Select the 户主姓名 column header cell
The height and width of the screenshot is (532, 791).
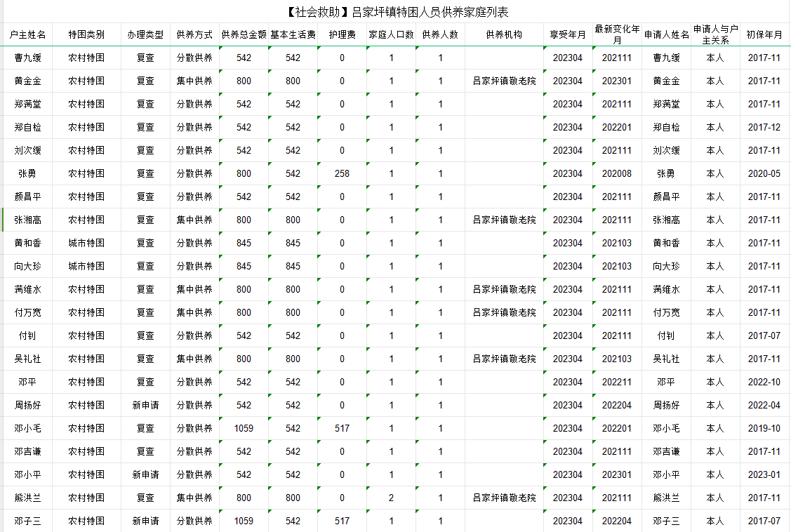[27, 34]
